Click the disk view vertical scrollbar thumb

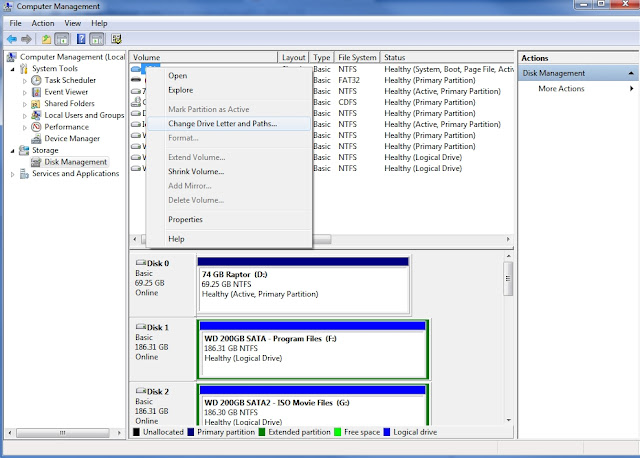click(508, 279)
